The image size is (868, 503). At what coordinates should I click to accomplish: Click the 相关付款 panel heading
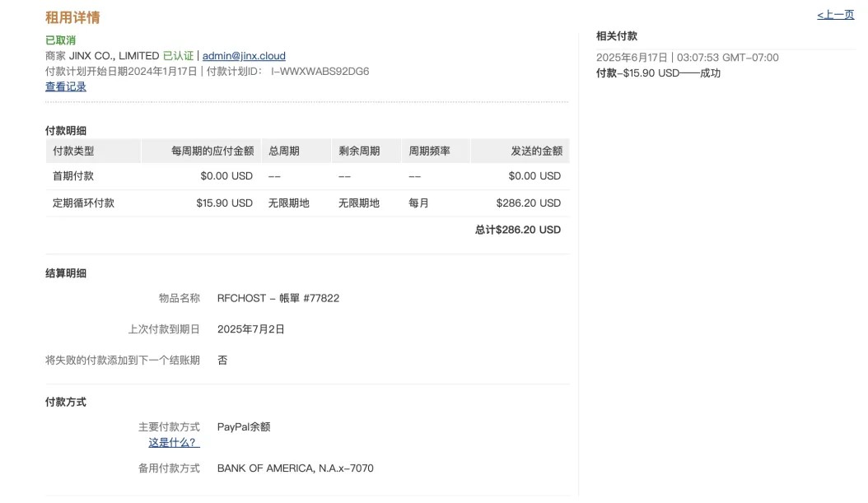(x=617, y=35)
